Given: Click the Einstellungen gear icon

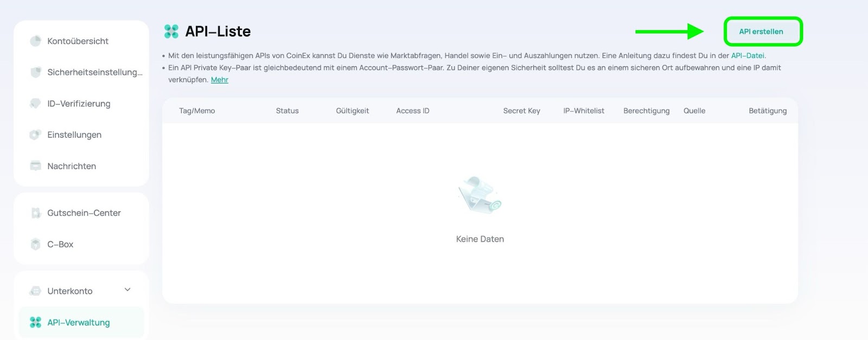Looking at the screenshot, I should click(35, 134).
